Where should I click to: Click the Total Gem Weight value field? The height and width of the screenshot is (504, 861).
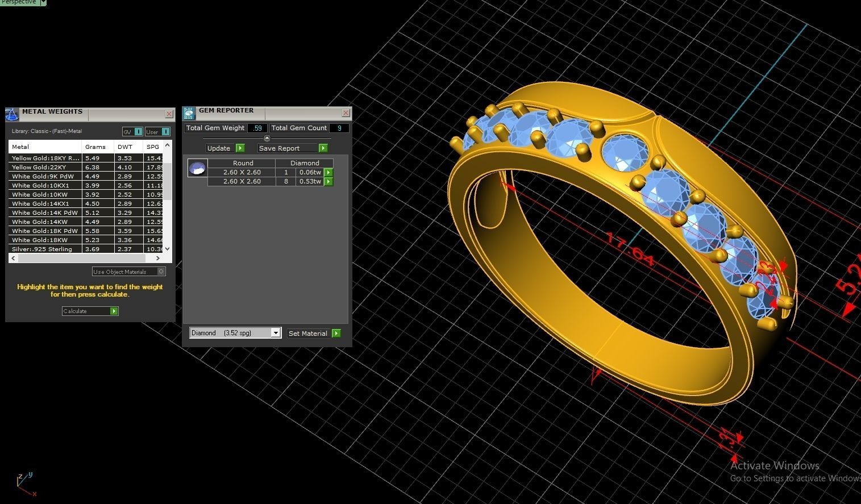[x=257, y=128]
